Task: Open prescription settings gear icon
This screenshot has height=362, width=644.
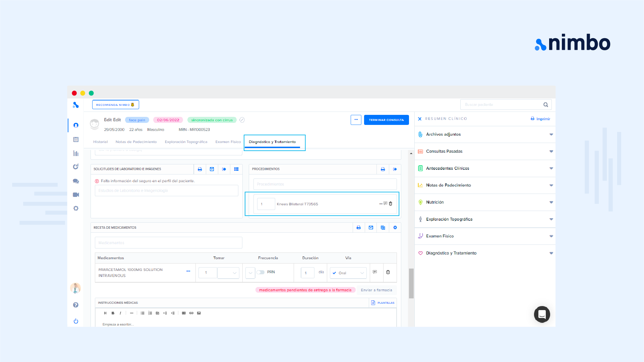Action: (x=395, y=228)
